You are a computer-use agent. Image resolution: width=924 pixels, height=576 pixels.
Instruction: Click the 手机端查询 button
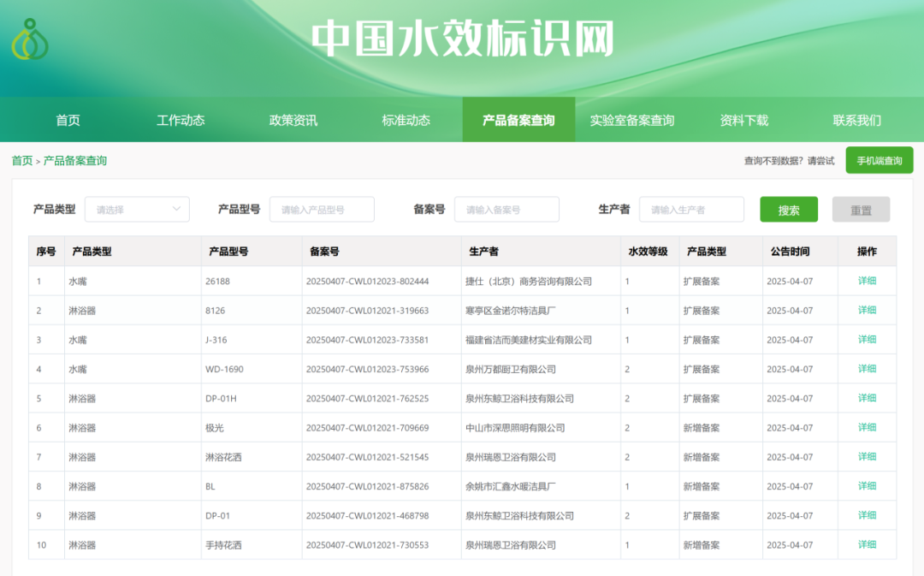click(880, 160)
